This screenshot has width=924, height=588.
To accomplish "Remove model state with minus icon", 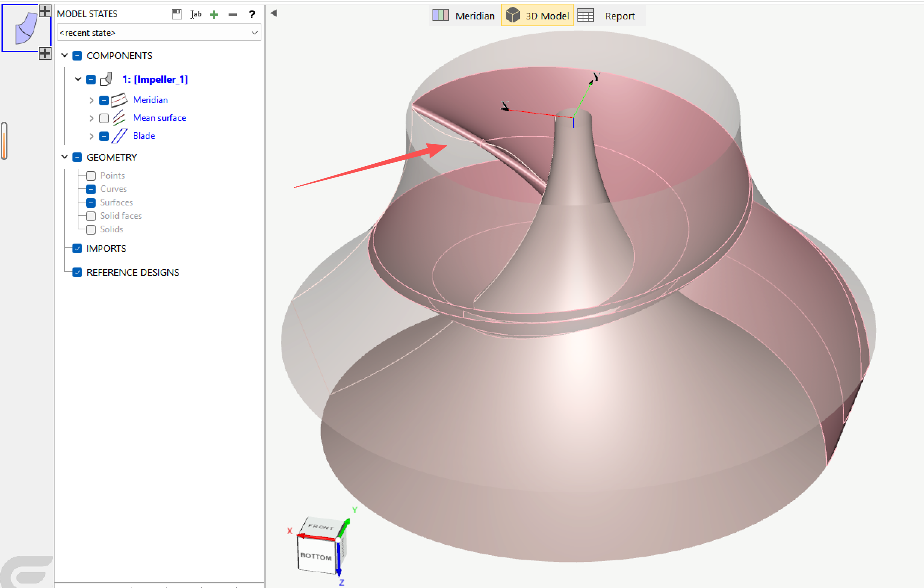I will [233, 15].
